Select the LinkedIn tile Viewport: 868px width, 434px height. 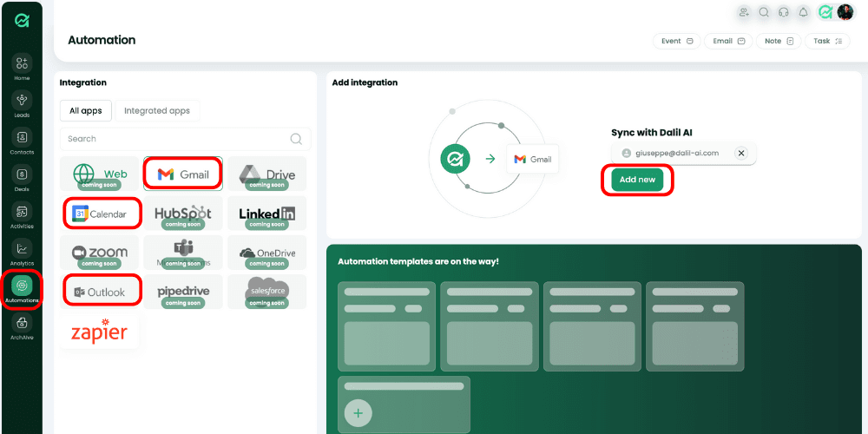point(266,214)
